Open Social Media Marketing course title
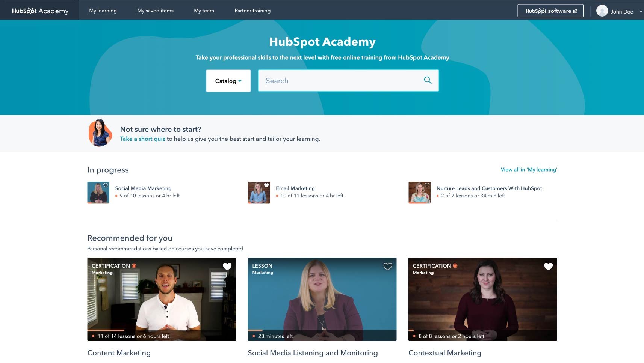Image resolution: width=644 pixels, height=363 pixels. click(x=143, y=188)
